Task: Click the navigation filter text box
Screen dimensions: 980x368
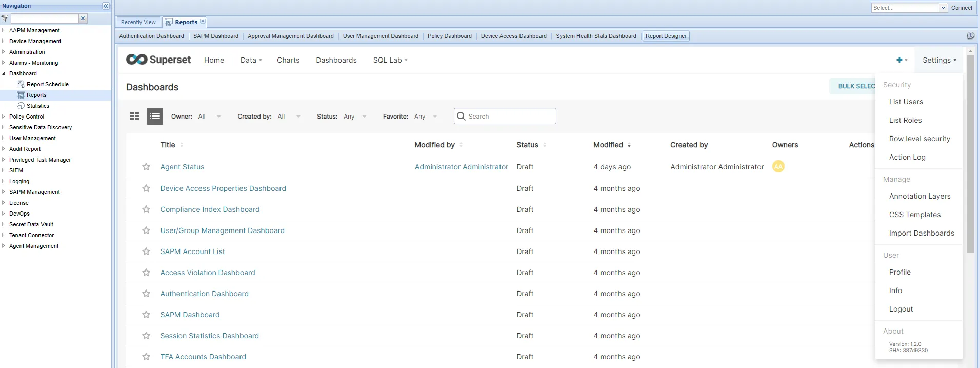Action: pyautogui.click(x=44, y=18)
